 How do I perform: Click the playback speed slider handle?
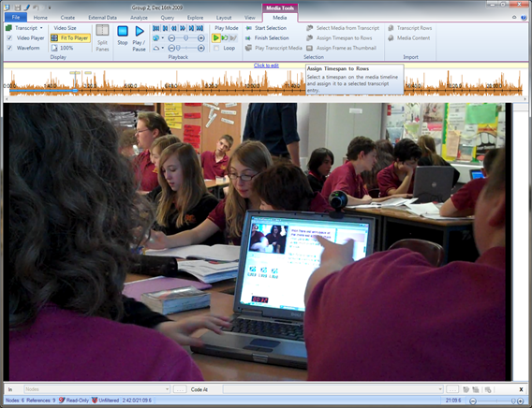tap(186, 38)
